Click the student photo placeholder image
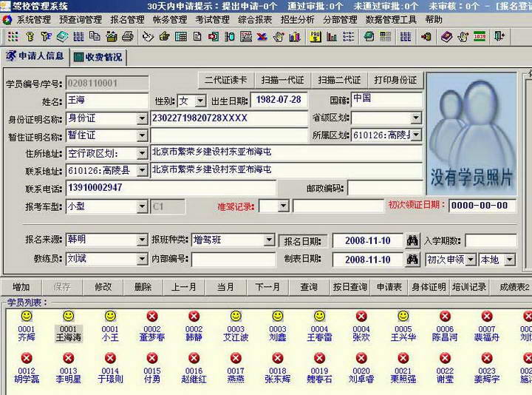Viewport: 532px width, 395px height. coord(471,134)
